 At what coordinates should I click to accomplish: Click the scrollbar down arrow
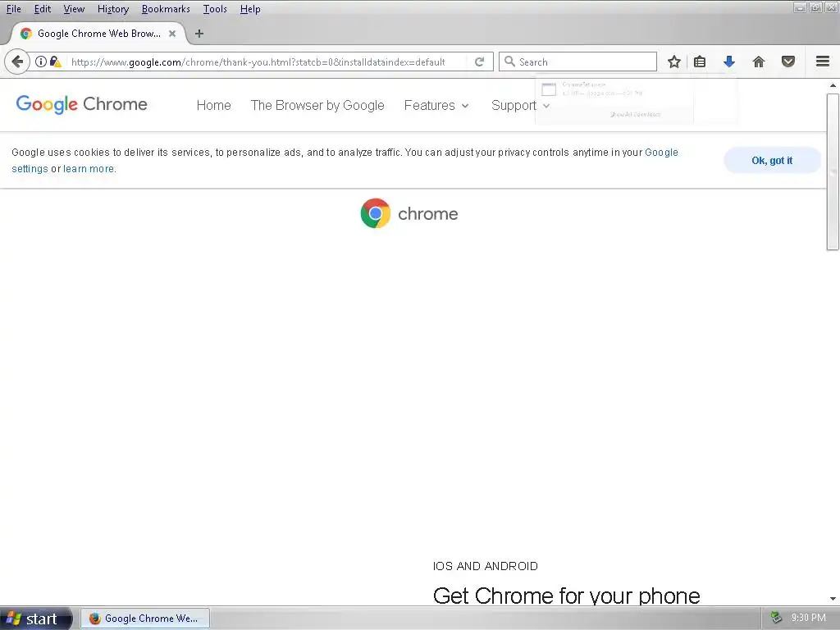tap(833, 598)
